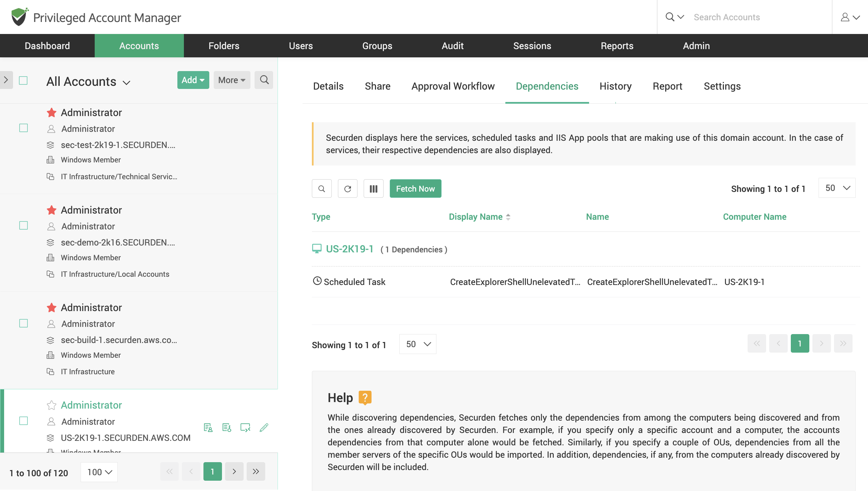Unfavorite the sec-demo-2k16 Administrator star

(x=51, y=210)
